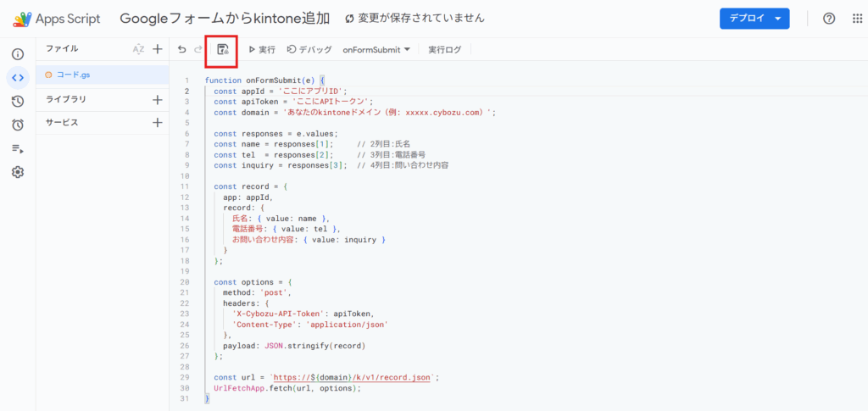Open the Editor code icon in sidebar
The width and height of the screenshot is (868, 411).
coord(18,77)
